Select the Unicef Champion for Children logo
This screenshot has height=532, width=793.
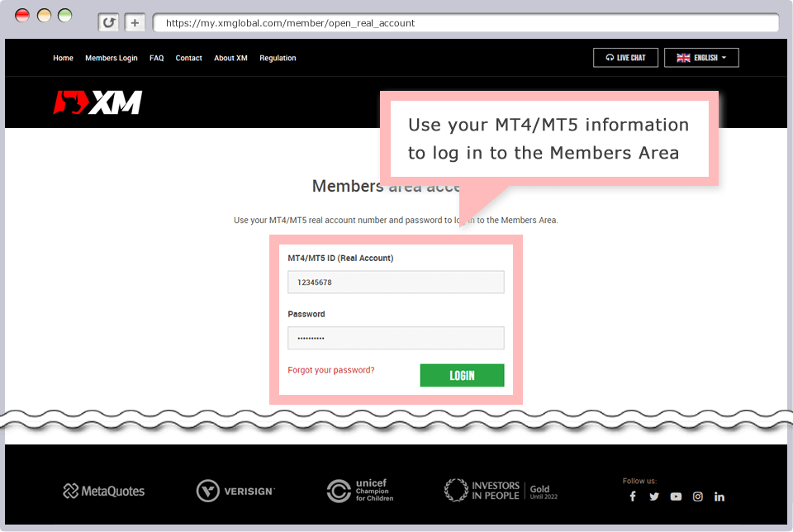tap(360, 490)
